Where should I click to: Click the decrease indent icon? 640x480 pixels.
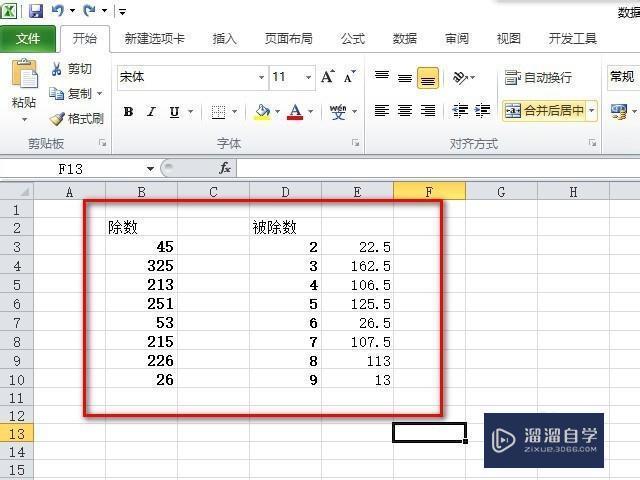pyautogui.click(x=460, y=111)
